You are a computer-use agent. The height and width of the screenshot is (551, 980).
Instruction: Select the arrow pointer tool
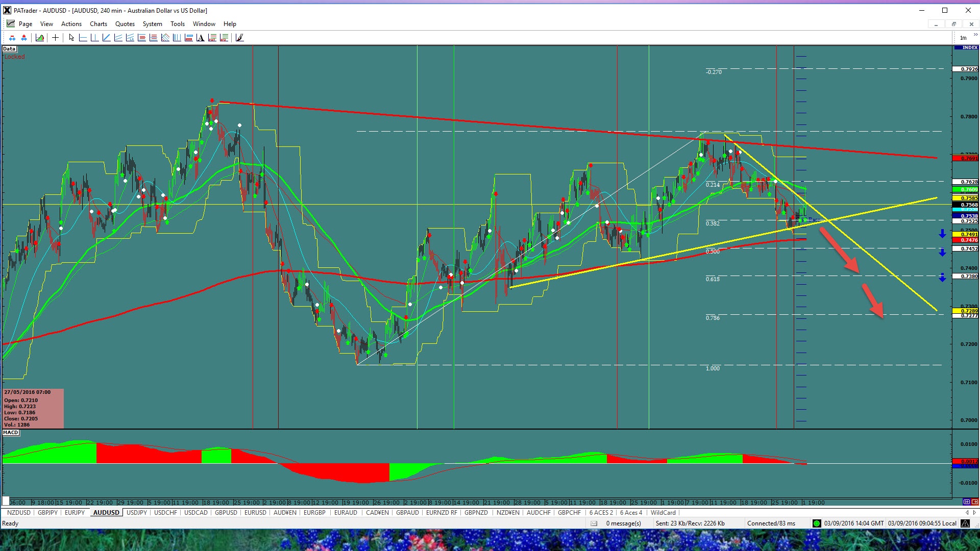pos(71,38)
